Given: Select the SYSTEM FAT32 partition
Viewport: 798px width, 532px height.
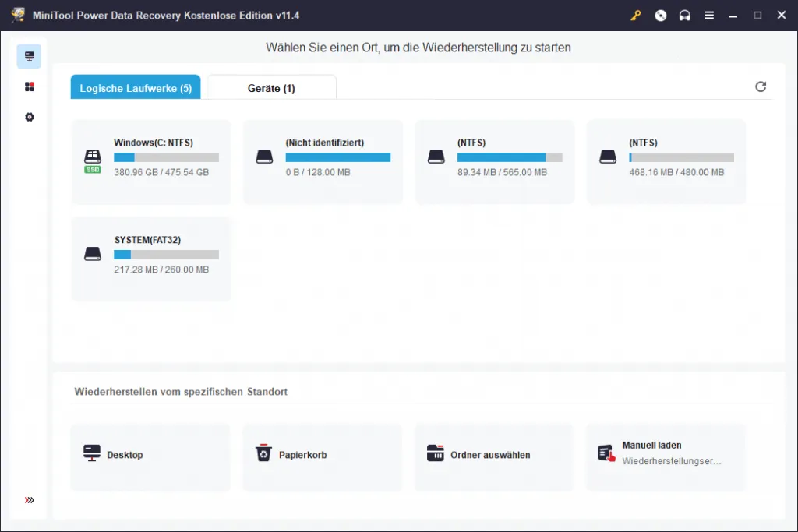Looking at the screenshot, I should pos(151,259).
